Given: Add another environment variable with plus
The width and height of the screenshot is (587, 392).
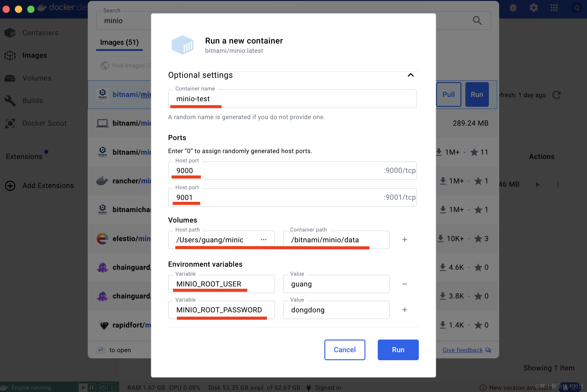Looking at the screenshot, I should (x=405, y=310).
